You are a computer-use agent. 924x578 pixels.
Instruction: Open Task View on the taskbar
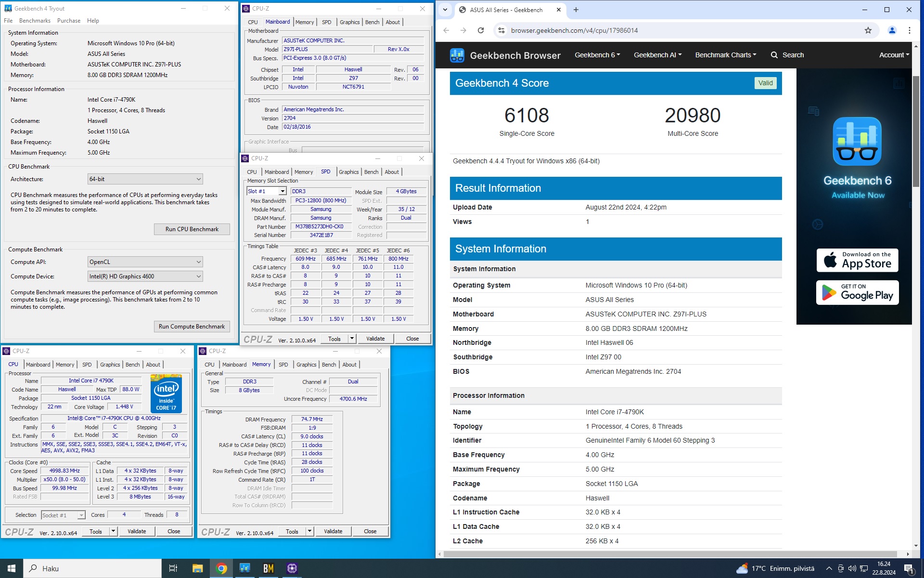point(173,568)
